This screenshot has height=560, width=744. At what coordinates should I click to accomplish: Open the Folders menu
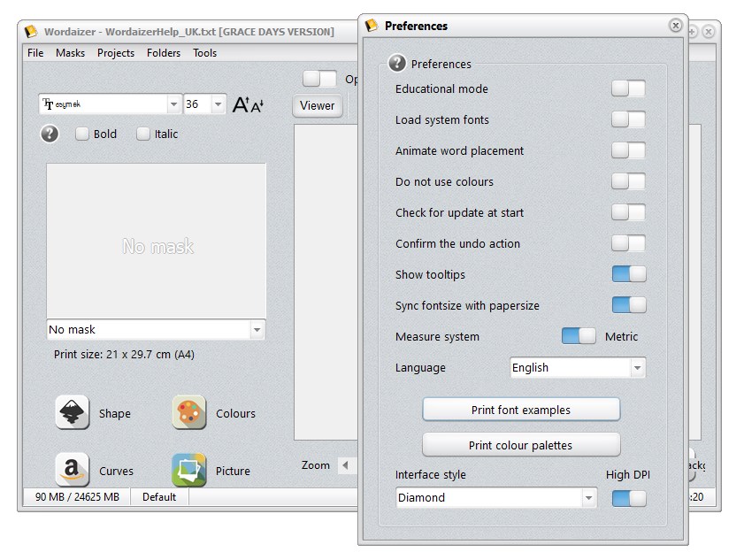tap(164, 53)
